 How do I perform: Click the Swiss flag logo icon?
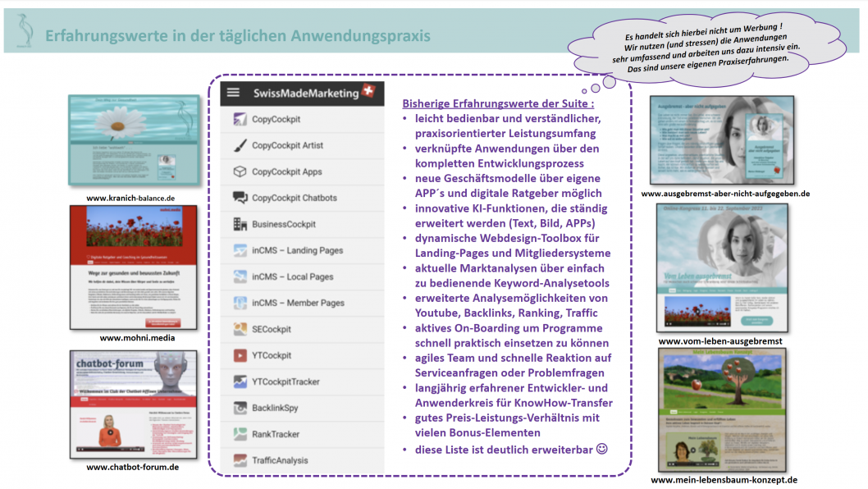coord(368,91)
